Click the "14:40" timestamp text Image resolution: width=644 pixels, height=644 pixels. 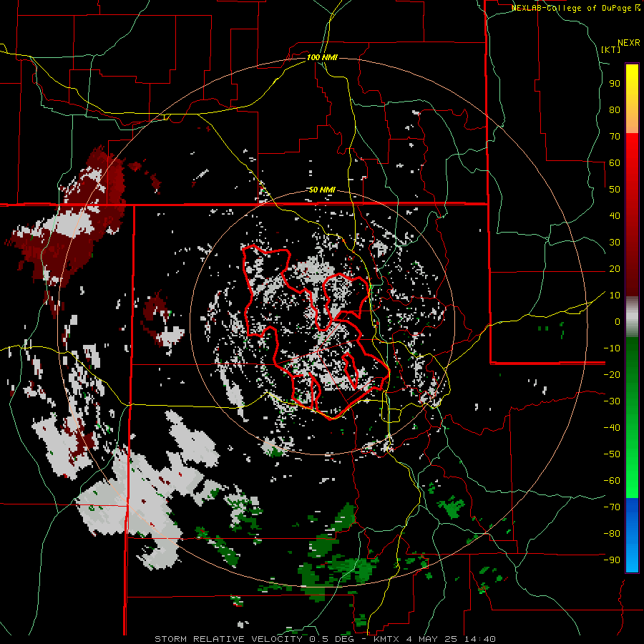click(479, 639)
